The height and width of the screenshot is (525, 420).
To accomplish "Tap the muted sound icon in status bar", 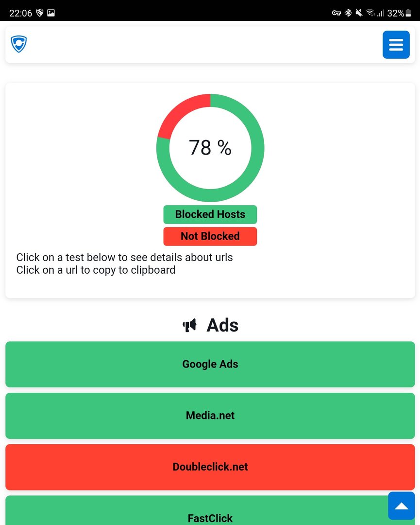I will point(359,13).
